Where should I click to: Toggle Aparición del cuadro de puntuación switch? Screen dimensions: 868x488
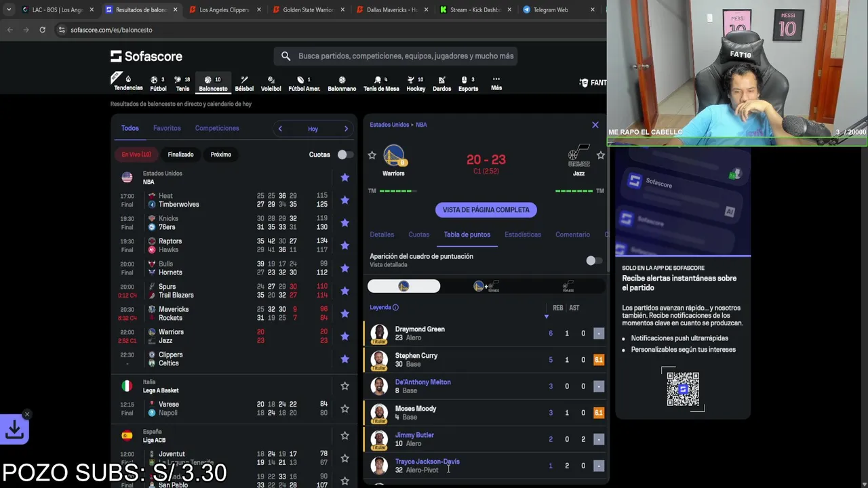click(594, 260)
